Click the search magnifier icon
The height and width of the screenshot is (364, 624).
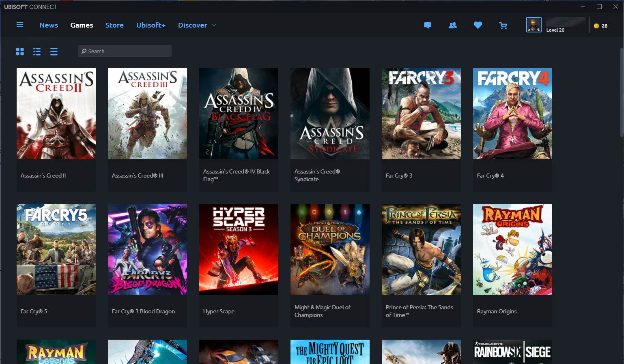[84, 51]
